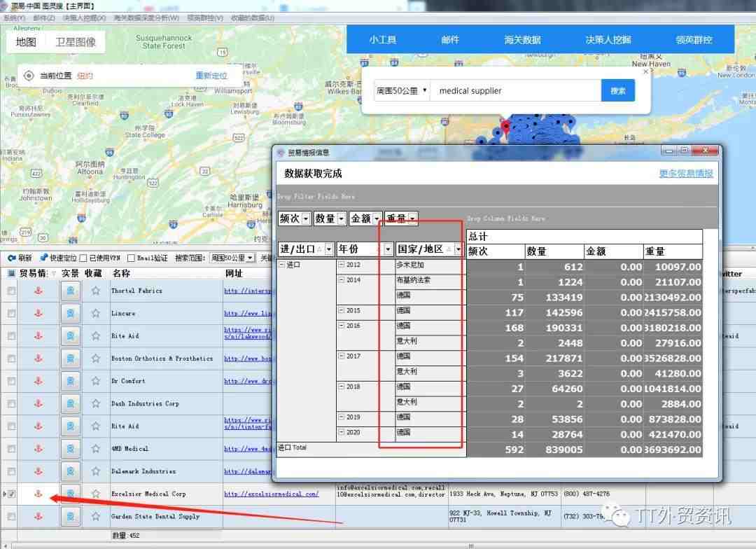This screenshot has width=756, height=549.
Task: Favorite 4MD Medical with the star icon
Action: pos(96,449)
